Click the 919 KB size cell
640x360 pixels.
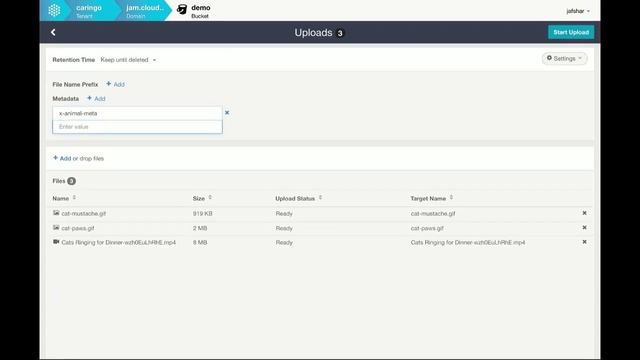pos(202,213)
